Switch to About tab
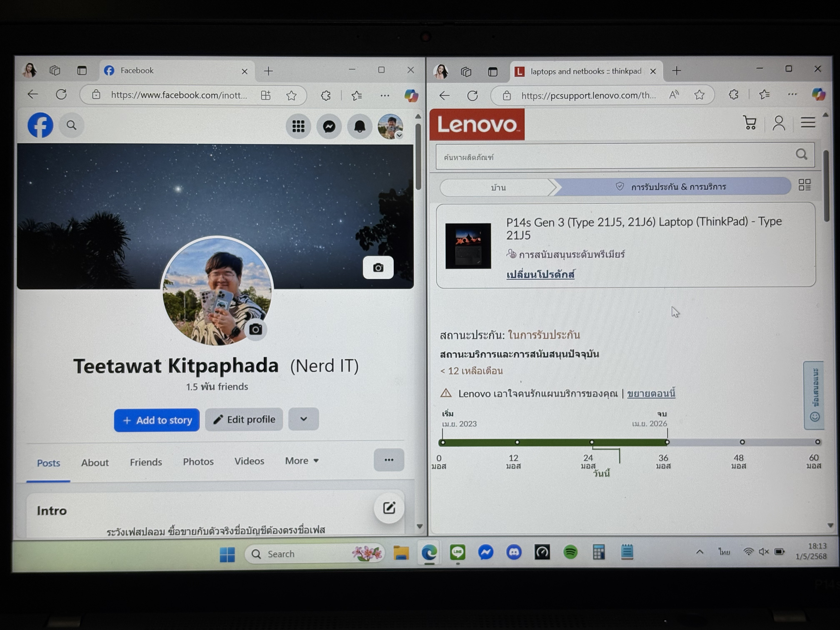This screenshot has height=630, width=840. 95,462
